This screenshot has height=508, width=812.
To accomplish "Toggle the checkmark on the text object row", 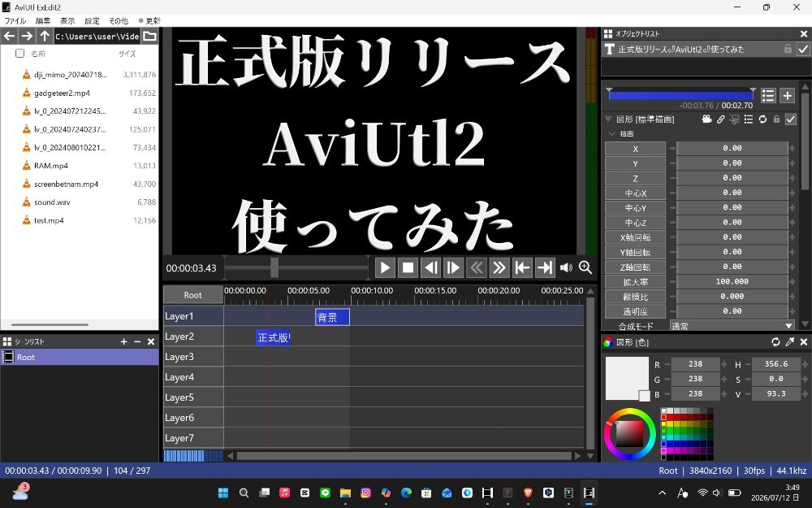I will pyautogui.click(x=803, y=49).
